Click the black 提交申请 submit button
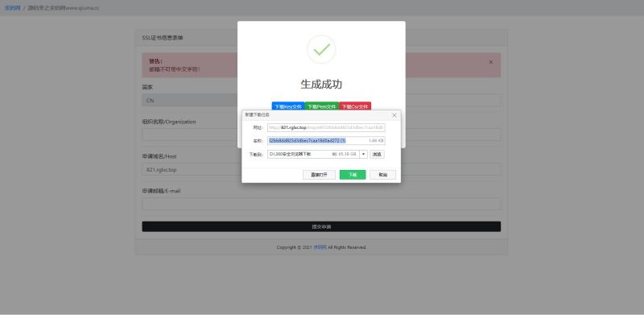The height and width of the screenshot is (315, 644). [x=321, y=226]
